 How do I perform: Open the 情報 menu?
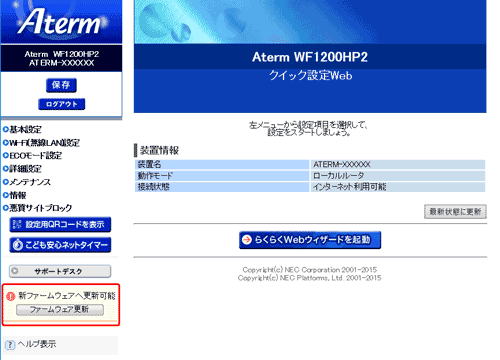(x=18, y=195)
